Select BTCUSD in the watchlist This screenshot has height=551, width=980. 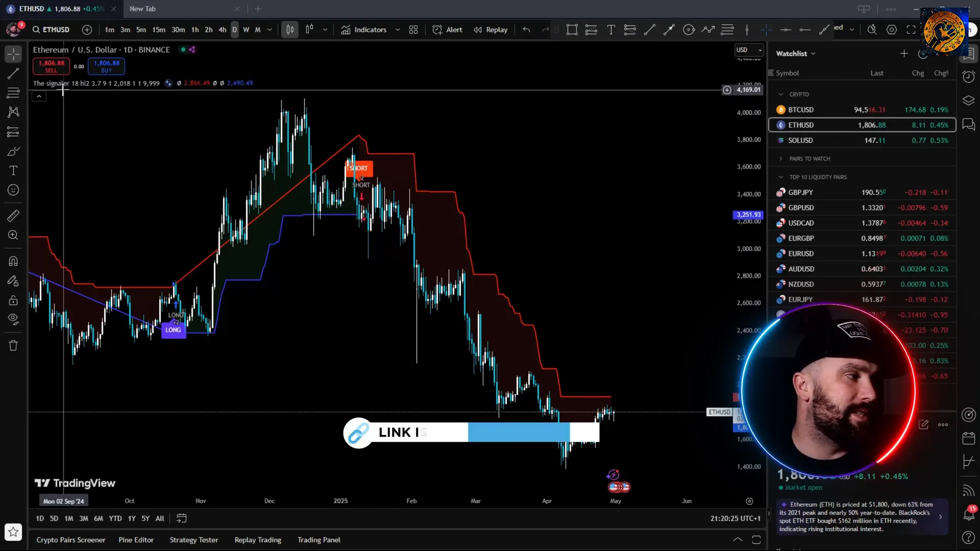pos(862,110)
